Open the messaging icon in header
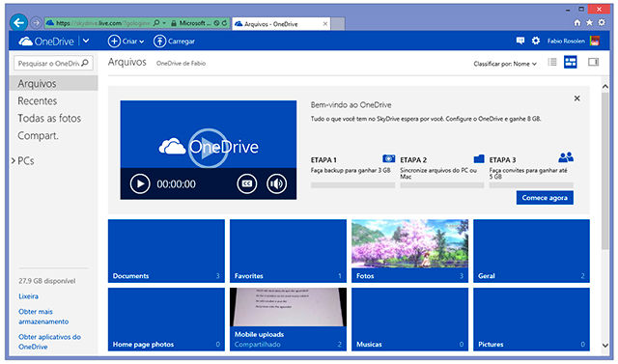The image size is (618, 364). (520, 41)
